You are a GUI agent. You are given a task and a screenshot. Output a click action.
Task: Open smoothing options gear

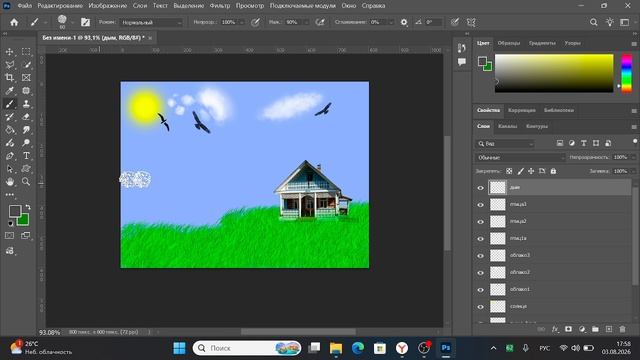click(404, 22)
